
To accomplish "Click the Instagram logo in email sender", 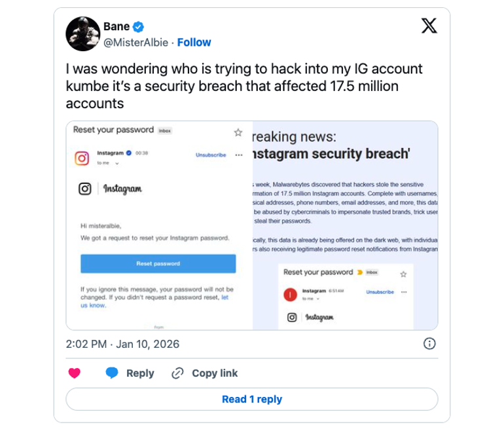I will tap(82, 159).
